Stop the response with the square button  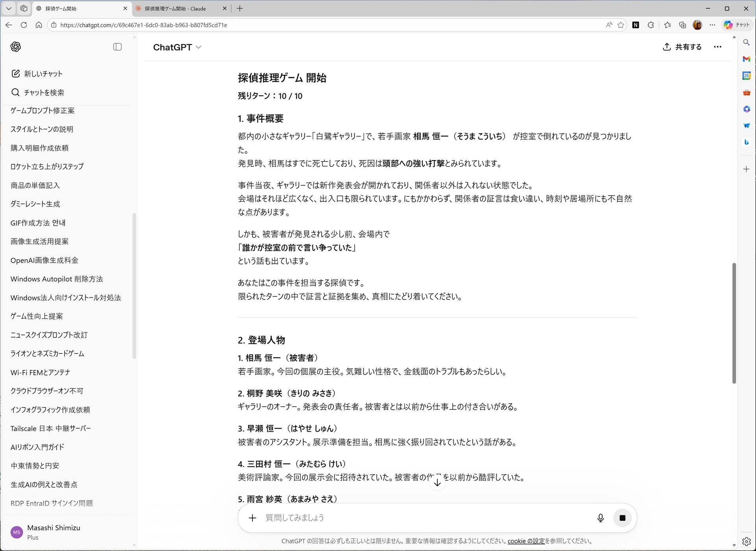[x=623, y=518]
